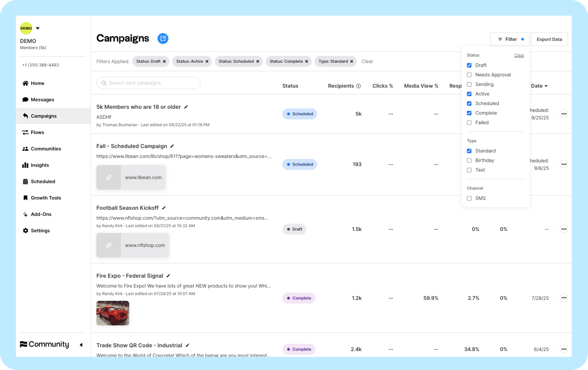Open Insights from the sidebar

coord(40,165)
